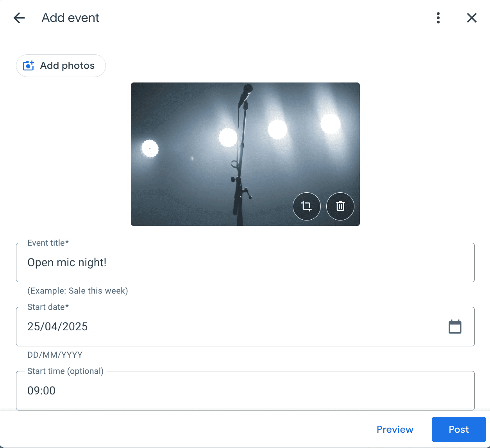Preview the event post
Image resolution: width=490 pixels, height=448 pixels.
point(395,429)
